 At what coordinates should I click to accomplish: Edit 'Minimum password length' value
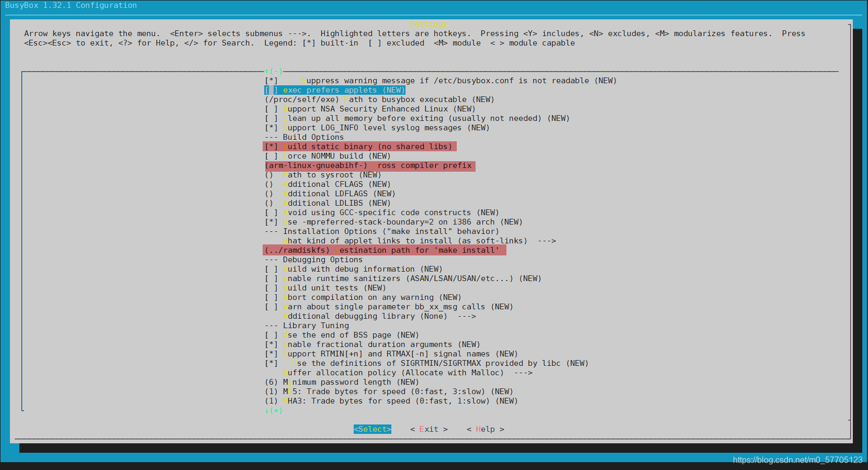click(x=342, y=382)
